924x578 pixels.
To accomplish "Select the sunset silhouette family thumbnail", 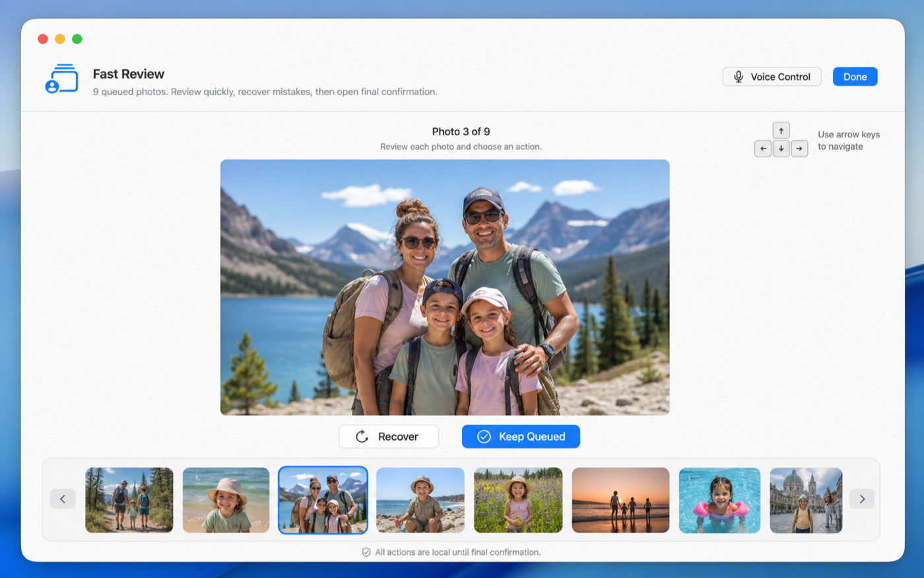I will point(620,500).
